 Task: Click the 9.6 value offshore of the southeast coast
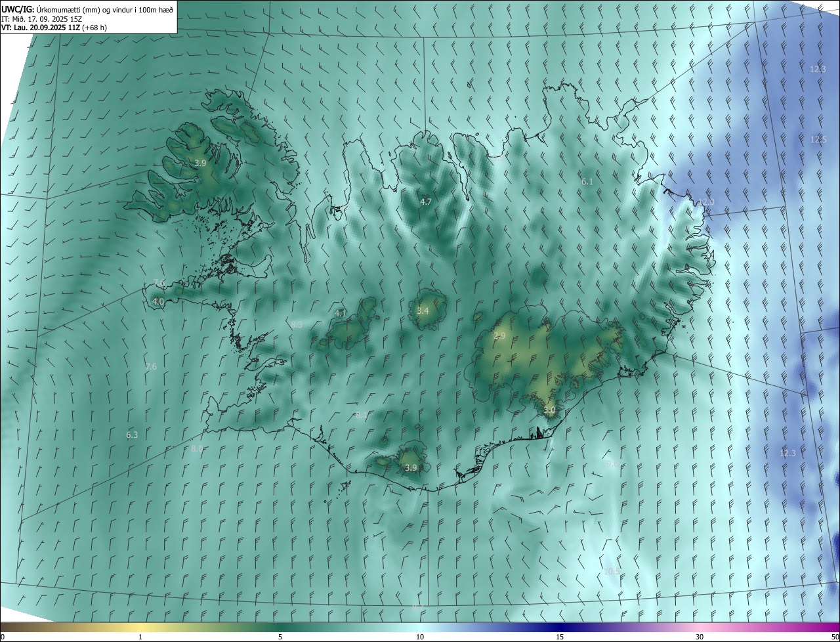610,463
